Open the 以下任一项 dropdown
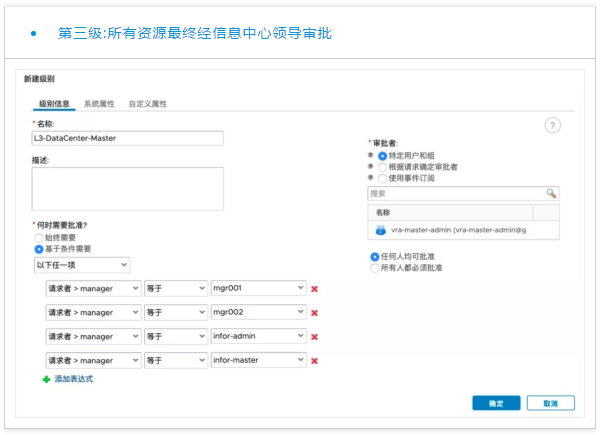The width and height of the screenshot is (601, 435). (x=82, y=265)
